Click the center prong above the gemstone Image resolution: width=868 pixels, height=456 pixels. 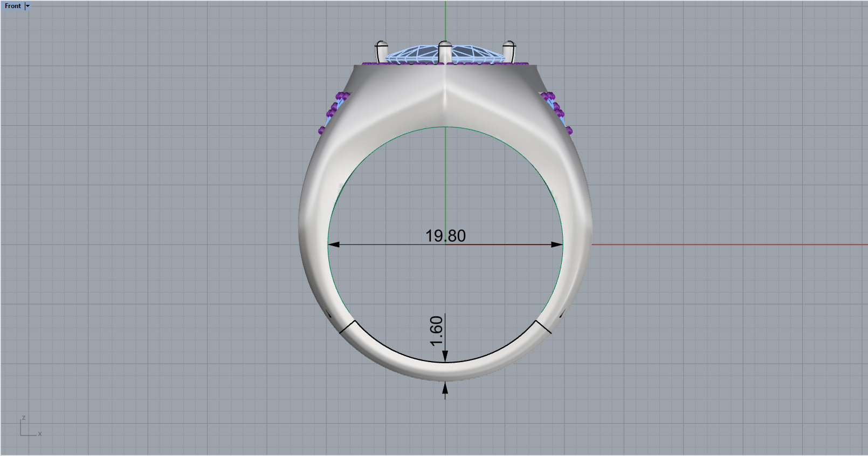click(x=445, y=52)
